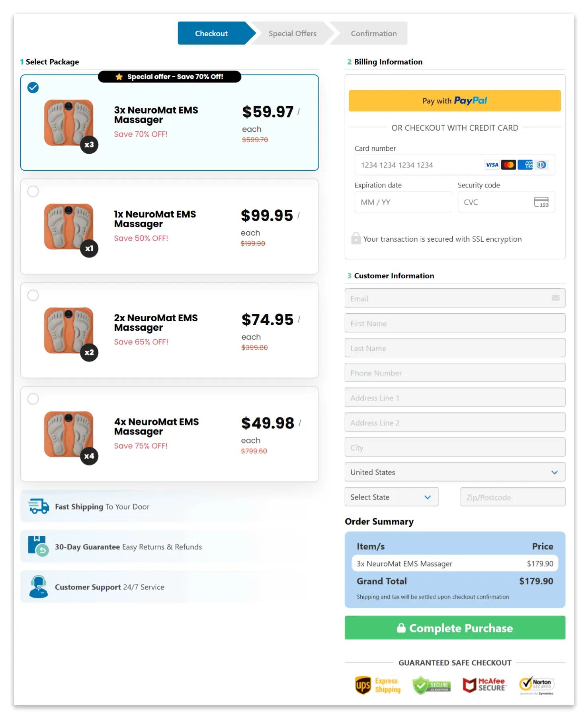Image resolution: width=588 pixels, height=719 pixels.
Task: Open the Select State dropdown
Action: [x=391, y=497]
